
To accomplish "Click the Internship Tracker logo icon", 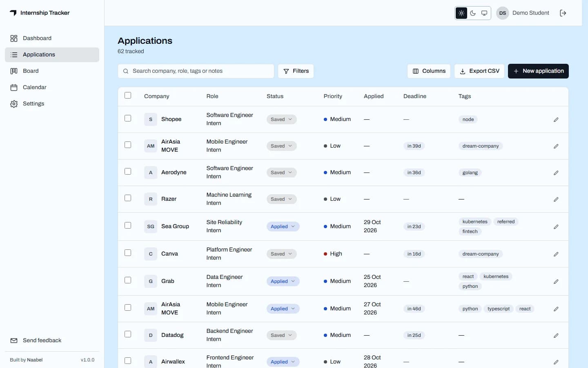I will pyautogui.click(x=13, y=13).
